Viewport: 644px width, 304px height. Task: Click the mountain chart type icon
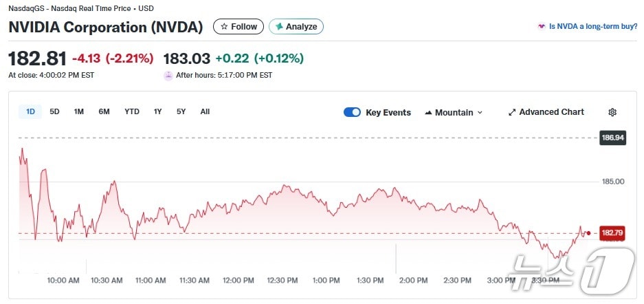(x=429, y=113)
